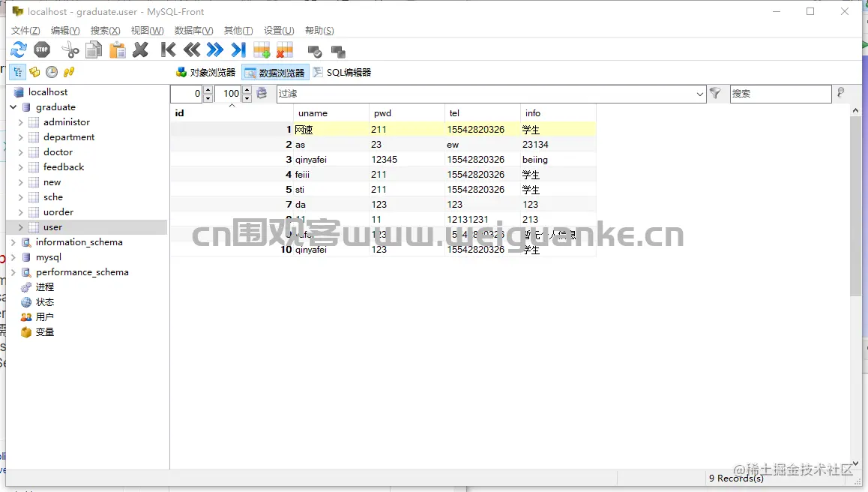868x492 pixels.
Task: Open the 数据库 menu
Action: [193, 31]
